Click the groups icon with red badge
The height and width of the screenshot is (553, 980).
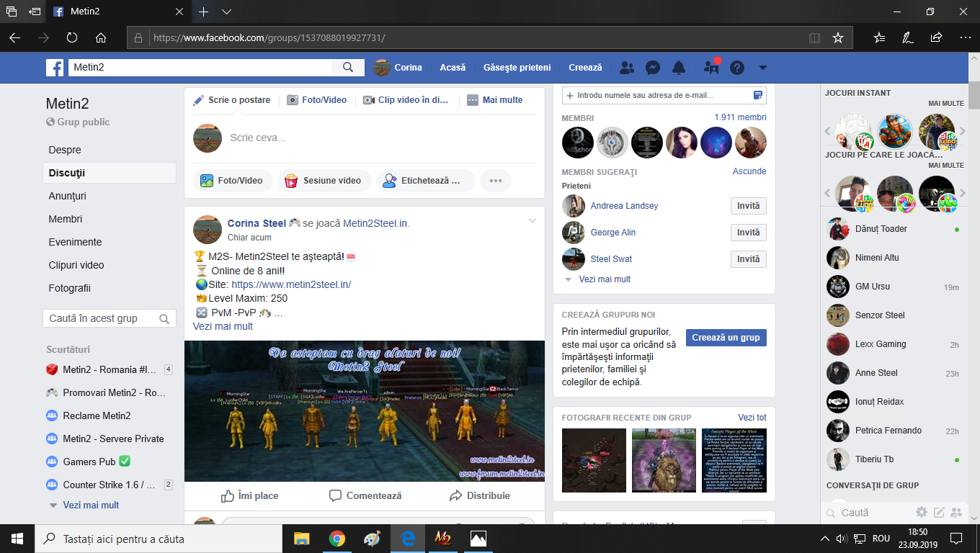tap(711, 68)
